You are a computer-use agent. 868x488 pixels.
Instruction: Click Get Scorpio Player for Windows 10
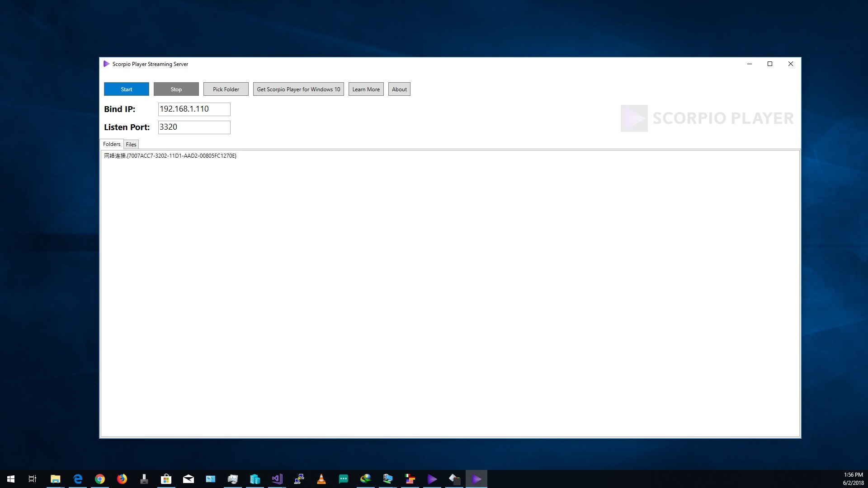(298, 89)
